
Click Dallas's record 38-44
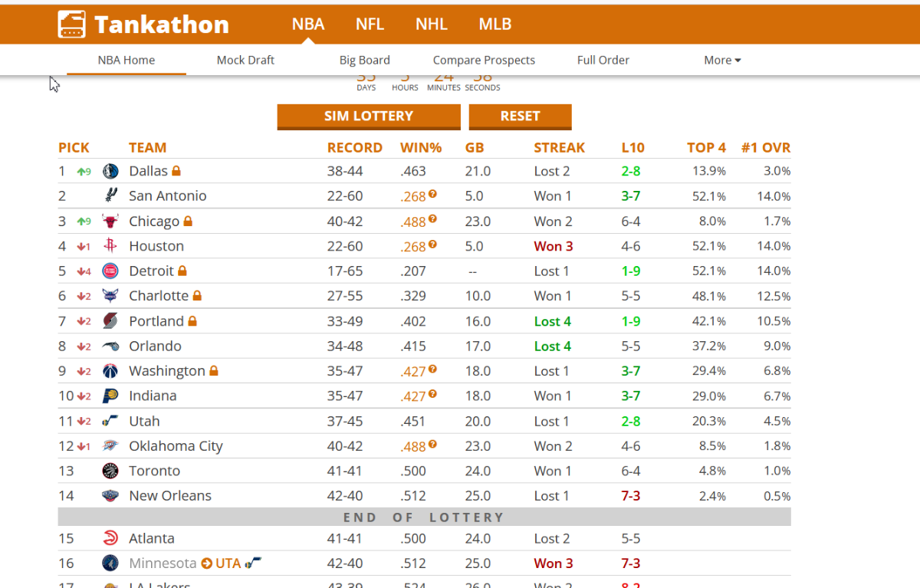(345, 171)
